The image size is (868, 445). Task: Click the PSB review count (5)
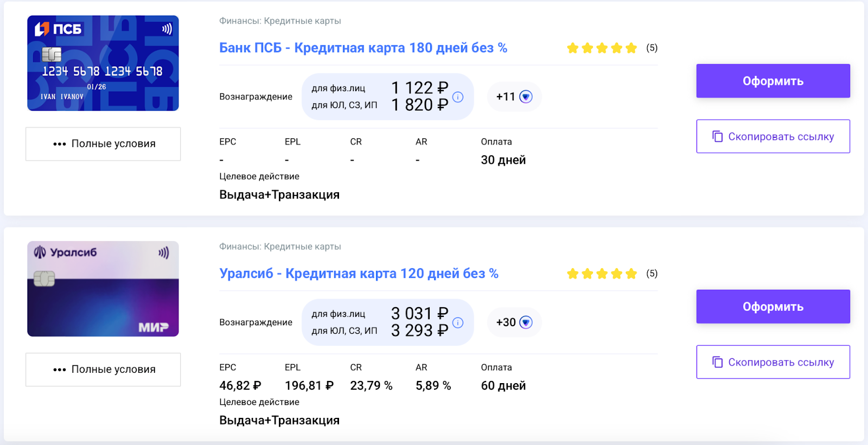(652, 48)
